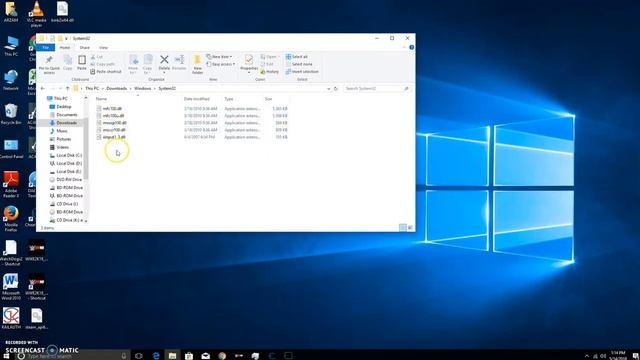Image resolution: width=640 pixels, height=360 pixels.
Task: Switch to the View tab
Action: click(x=103, y=48)
